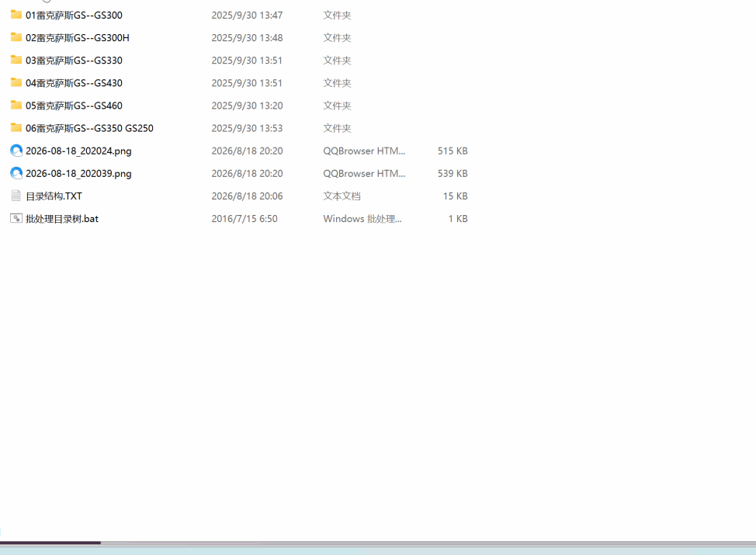Click type 文本文档 of 目录结构.TXT
Screen dimensions: 756x555
(342, 196)
